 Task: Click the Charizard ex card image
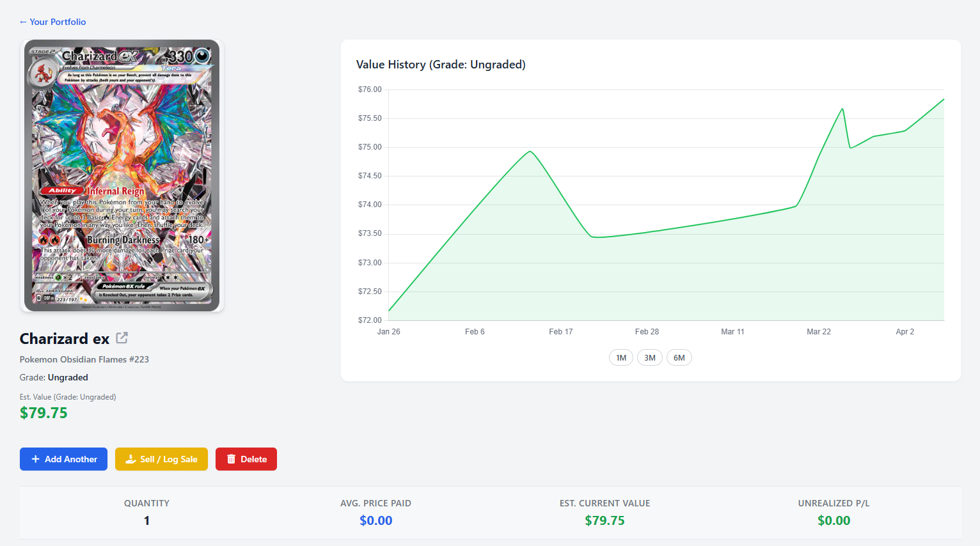[122, 176]
